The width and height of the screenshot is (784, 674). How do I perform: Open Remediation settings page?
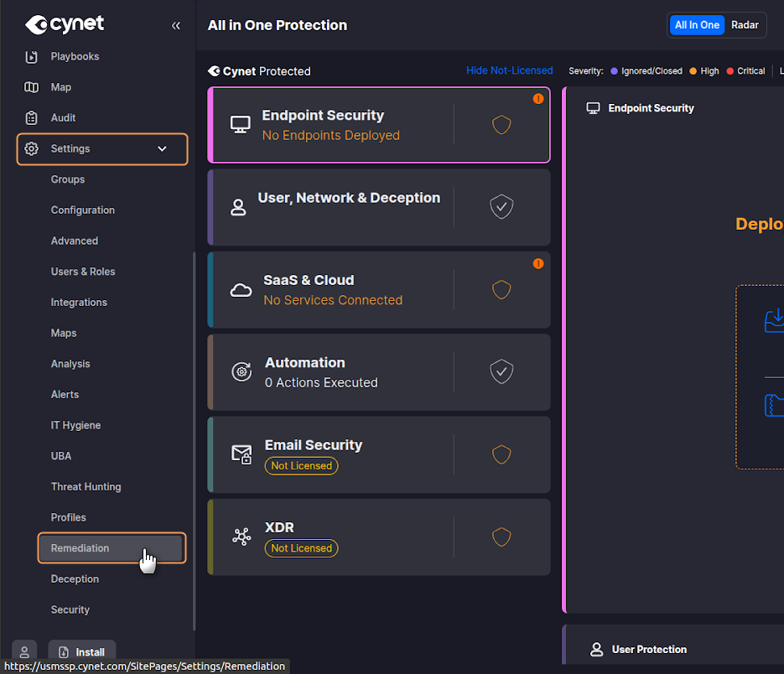click(x=80, y=548)
